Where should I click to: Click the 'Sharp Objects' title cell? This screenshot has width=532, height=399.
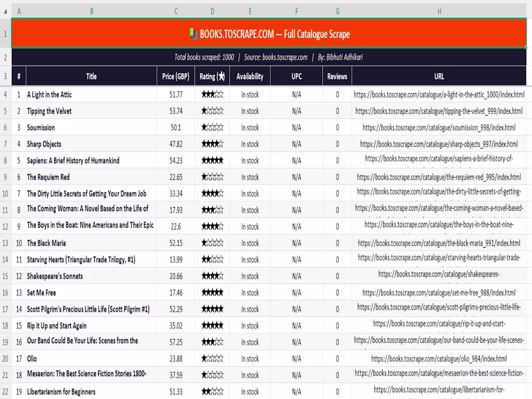91,144
